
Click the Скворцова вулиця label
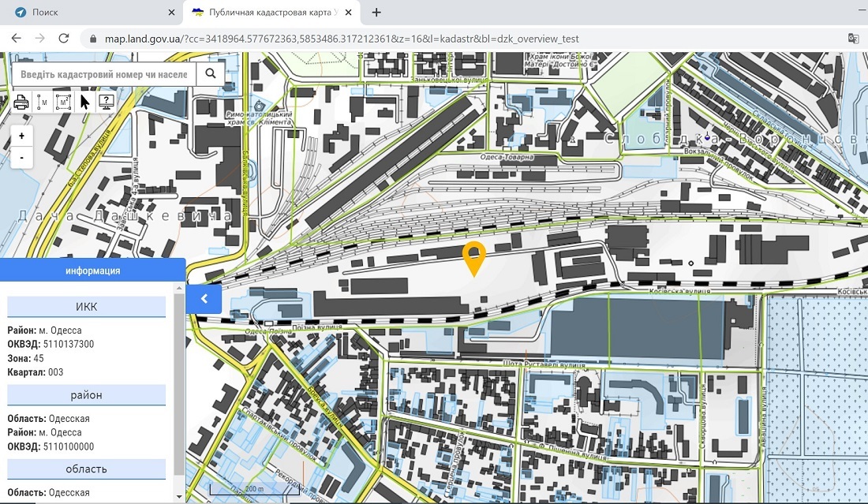point(703,415)
